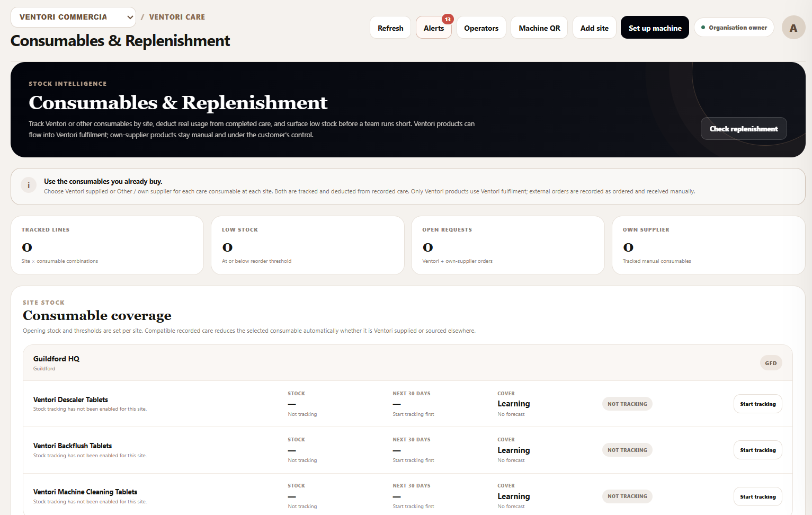This screenshot has width=812, height=515.
Task: Start tracking Ventori Descaler Tablets
Action: coord(757,404)
